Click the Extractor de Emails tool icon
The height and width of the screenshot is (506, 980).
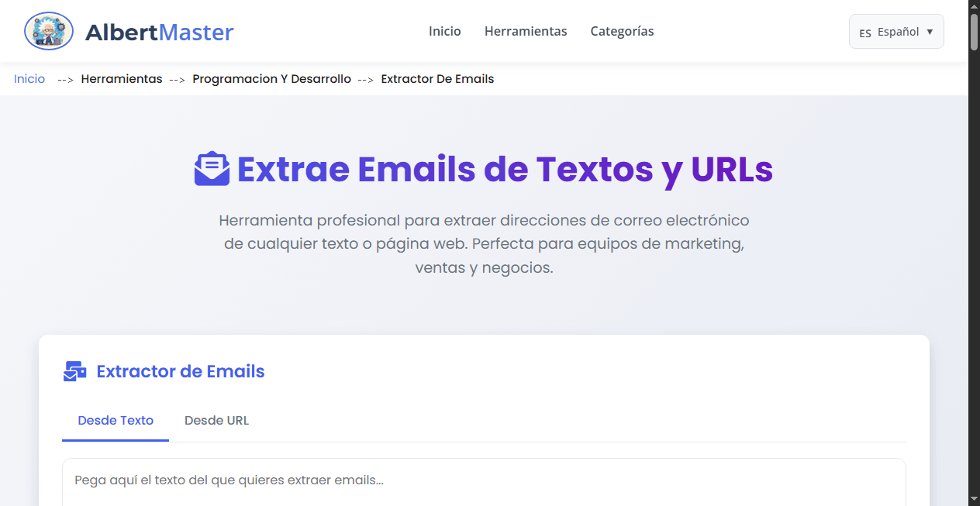pos(74,370)
